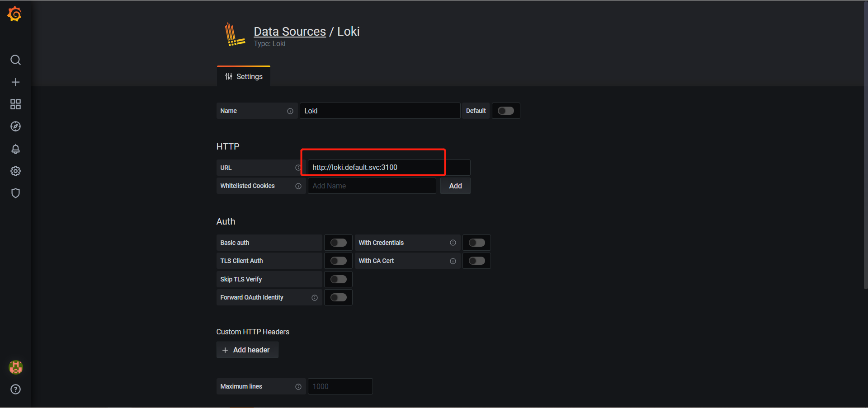Enable the Skip TLS Verify switch
This screenshot has width=868, height=408.
click(338, 279)
